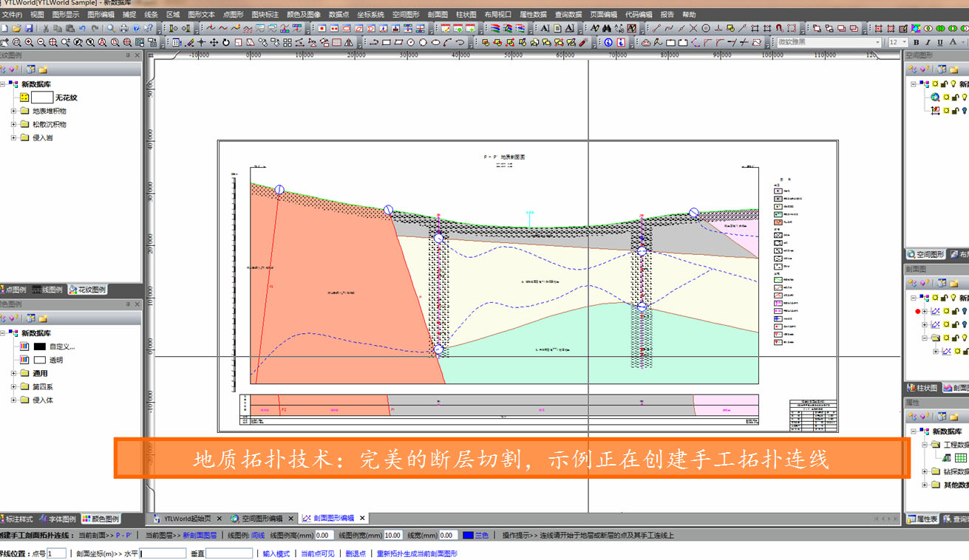Click the blue Help question mark icon
The image size is (969, 560).
pyautogui.click(x=136, y=28)
